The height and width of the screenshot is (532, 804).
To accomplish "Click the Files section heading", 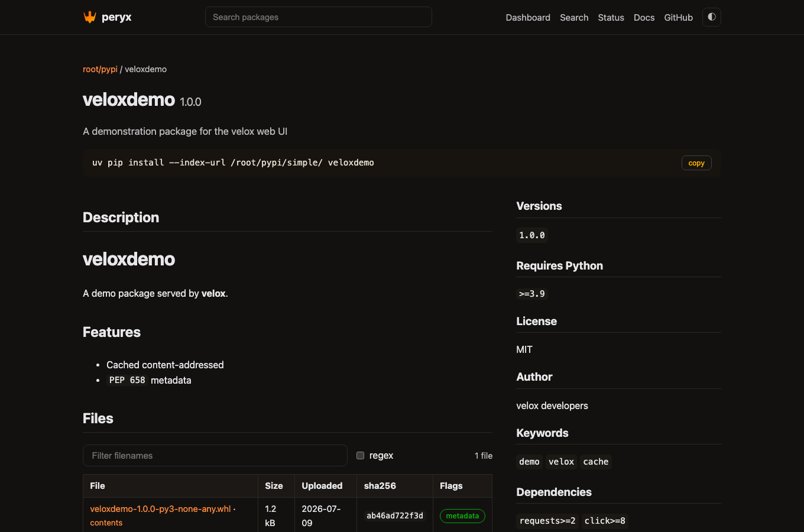I will pyautogui.click(x=98, y=419).
